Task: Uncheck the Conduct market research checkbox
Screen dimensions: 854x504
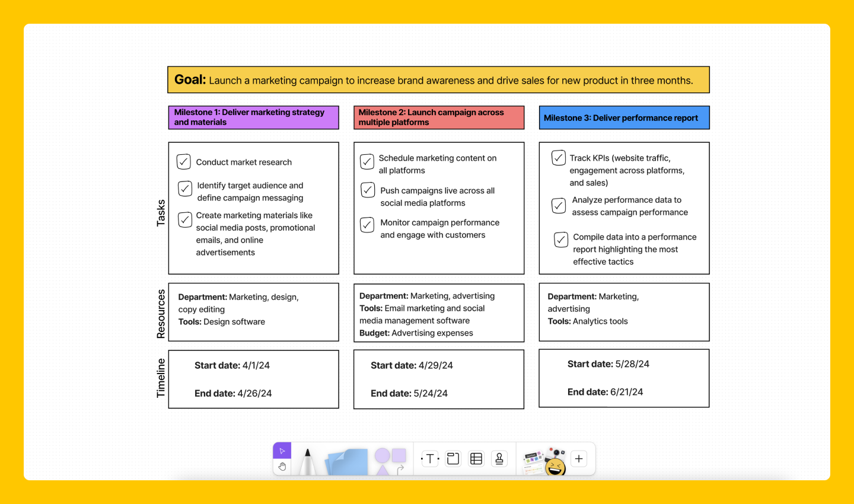Action: 183,161
